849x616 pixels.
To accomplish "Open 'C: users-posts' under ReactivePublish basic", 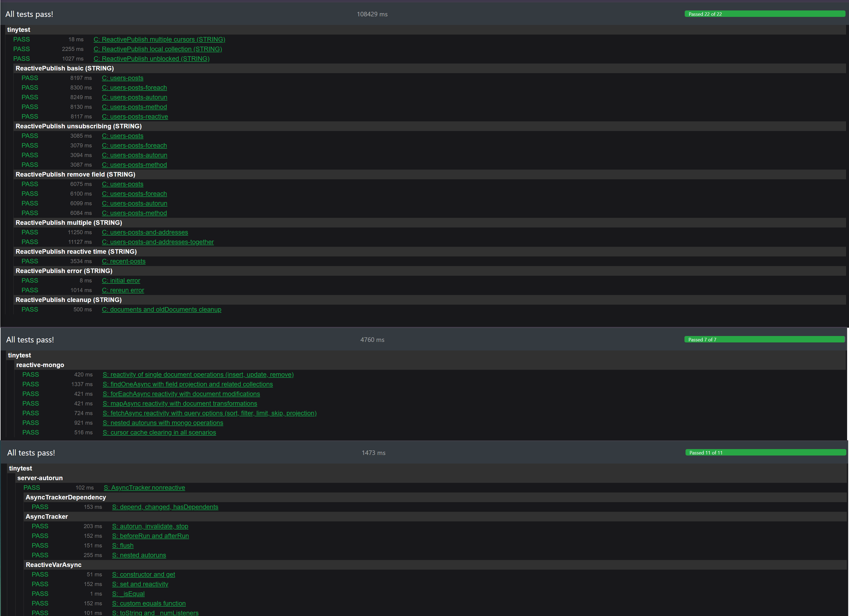I will (122, 78).
